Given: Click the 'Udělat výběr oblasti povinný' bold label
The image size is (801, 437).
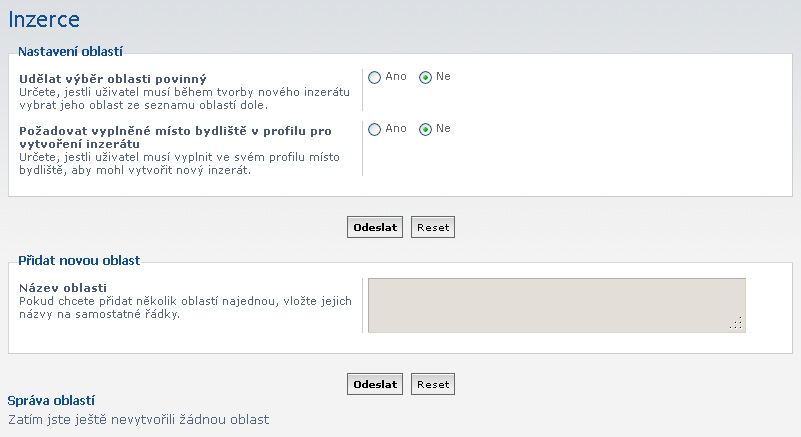Looking at the screenshot, I should pyautogui.click(x=113, y=79).
